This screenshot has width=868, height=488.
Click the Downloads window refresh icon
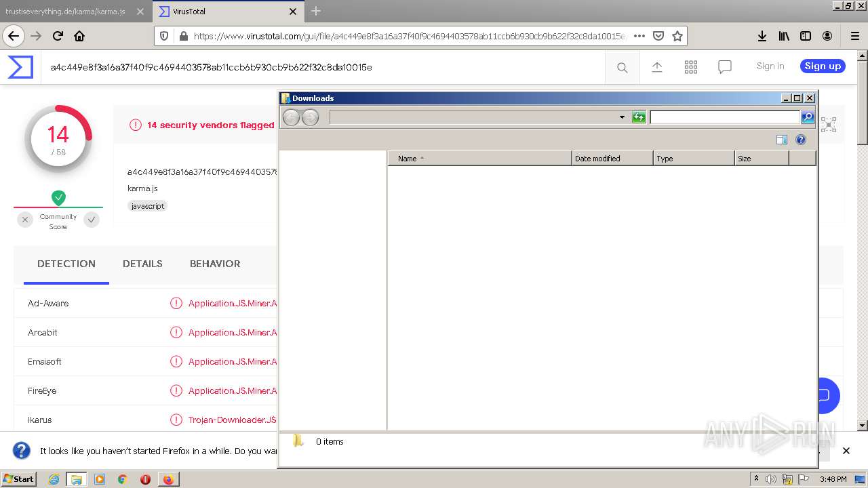pyautogui.click(x=639, y=117)
